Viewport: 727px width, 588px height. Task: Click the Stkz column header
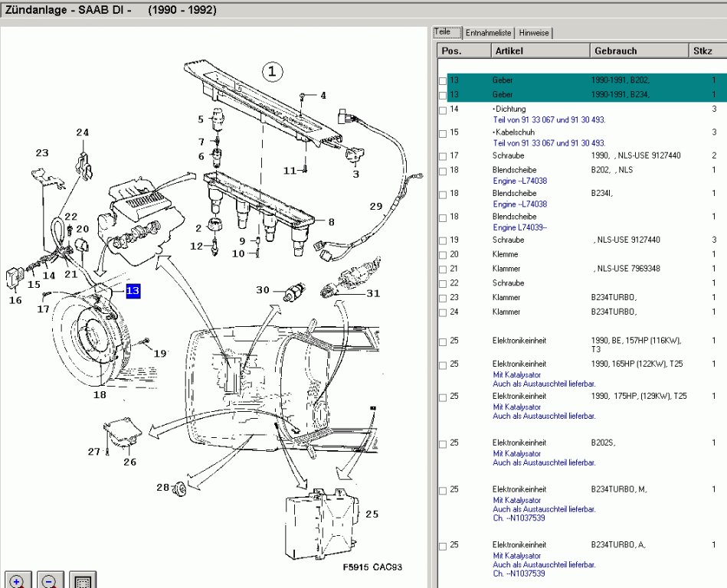(708, 51)
